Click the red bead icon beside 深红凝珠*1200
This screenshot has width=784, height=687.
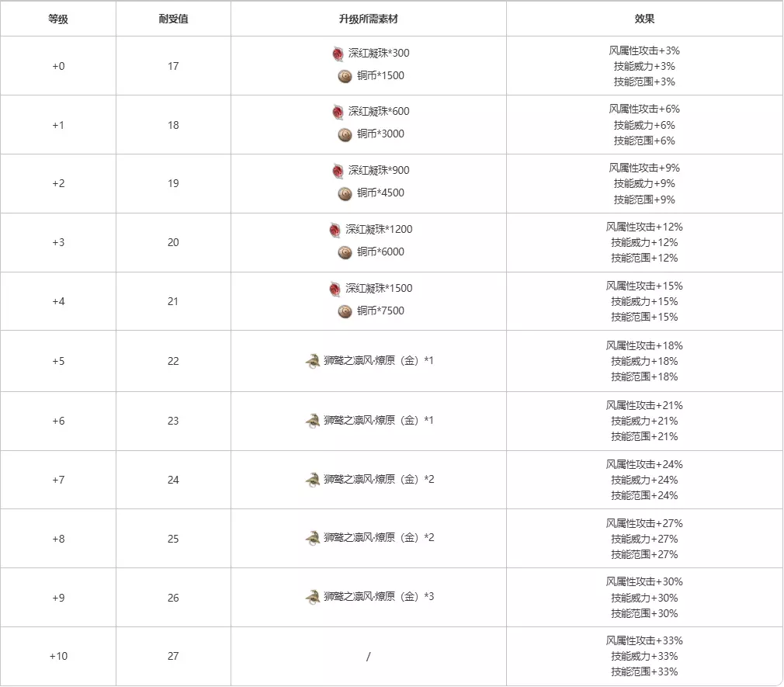(x=335, y=230)
